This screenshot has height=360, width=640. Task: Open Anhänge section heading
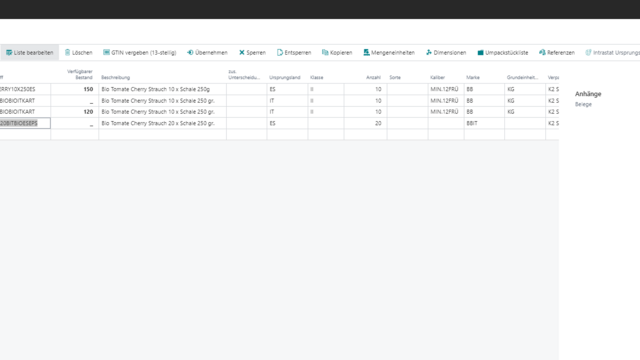pyautogui.click(x=588, y=94)
